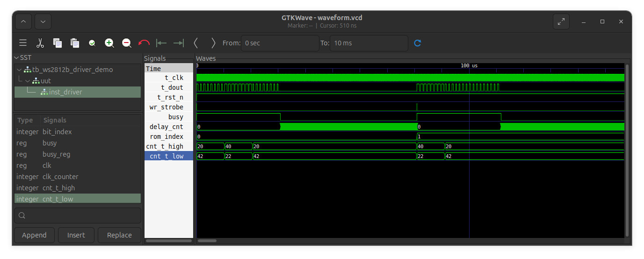644x259 pixels.
Task: Click the From time input field
Action: [280, 43]
